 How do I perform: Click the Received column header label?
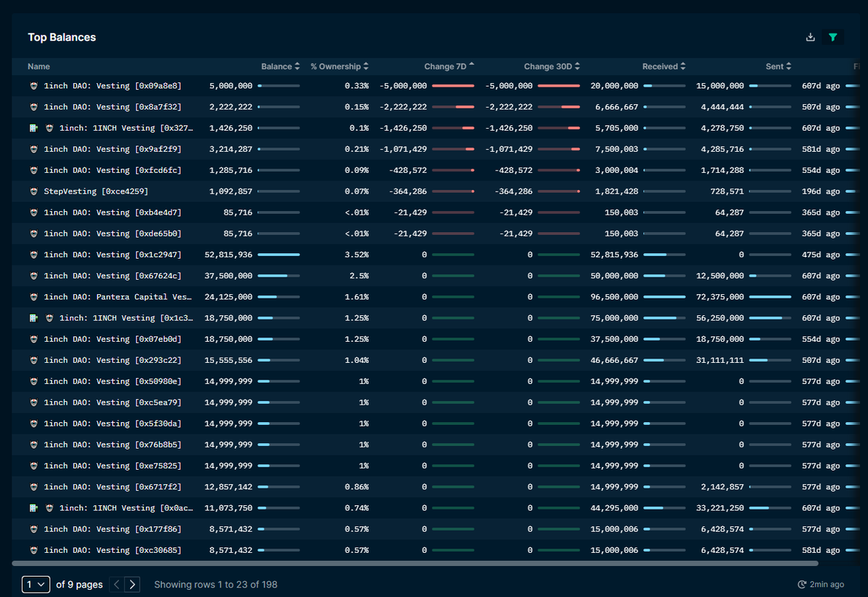tap(660, 66)
